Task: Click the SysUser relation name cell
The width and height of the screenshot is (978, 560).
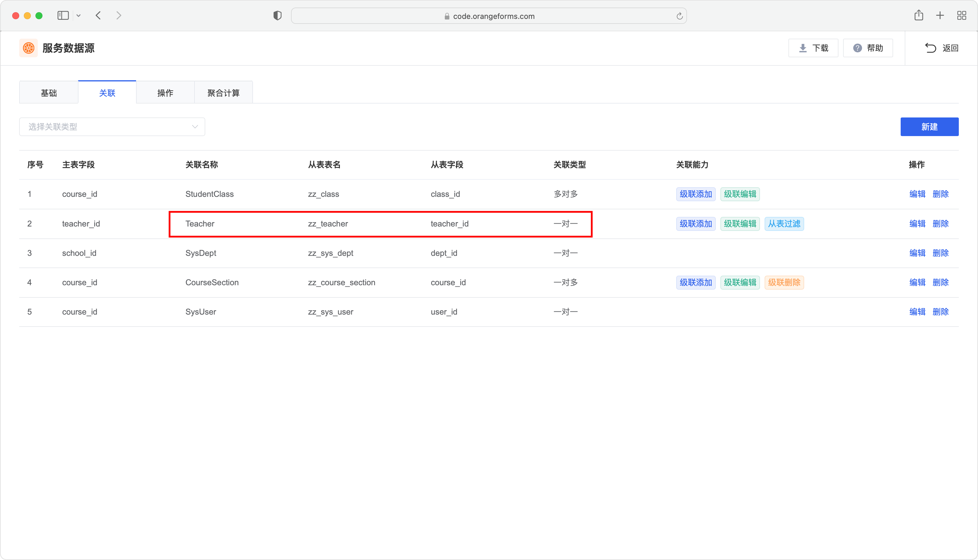Action: tap(201, 311)
